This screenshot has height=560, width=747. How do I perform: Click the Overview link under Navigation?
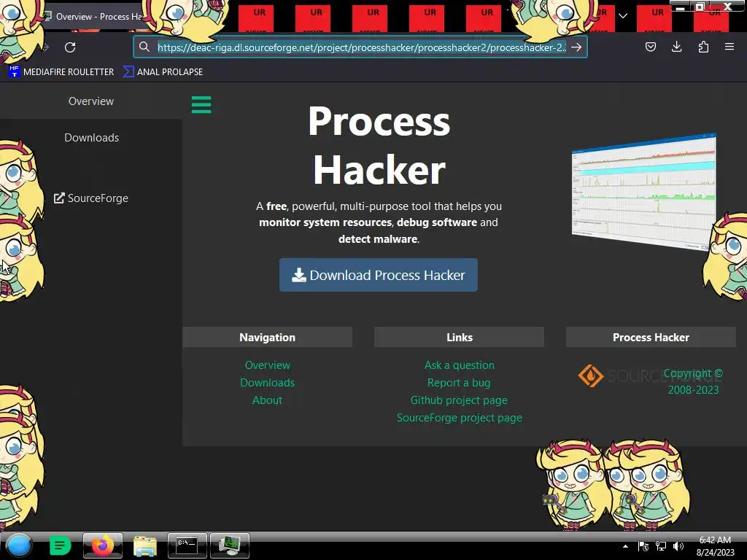pos(267,365)
